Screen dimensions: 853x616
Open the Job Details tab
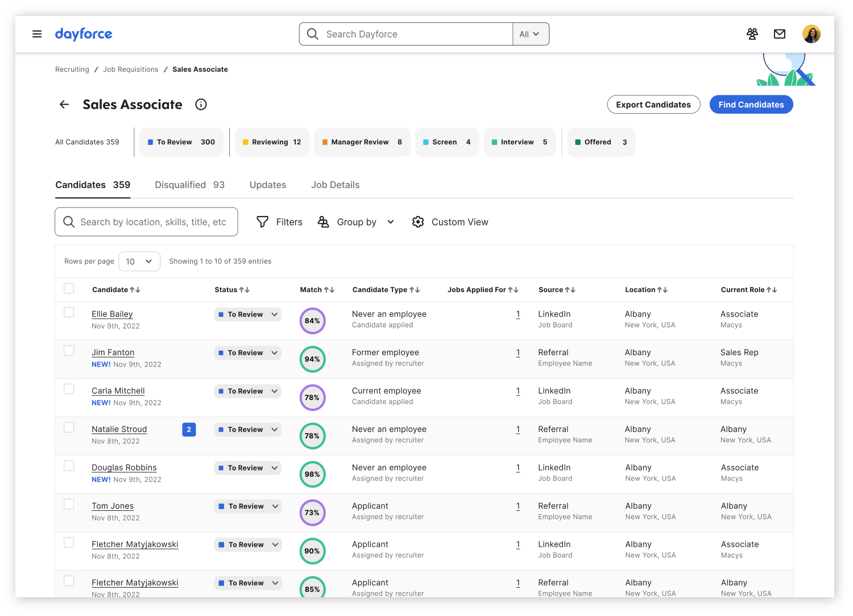click(336, 185)
